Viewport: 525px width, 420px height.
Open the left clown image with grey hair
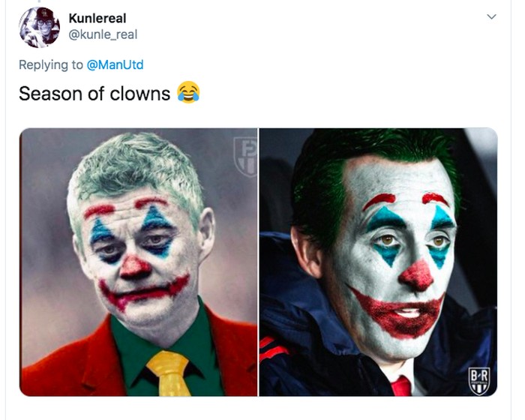point(138,262)
